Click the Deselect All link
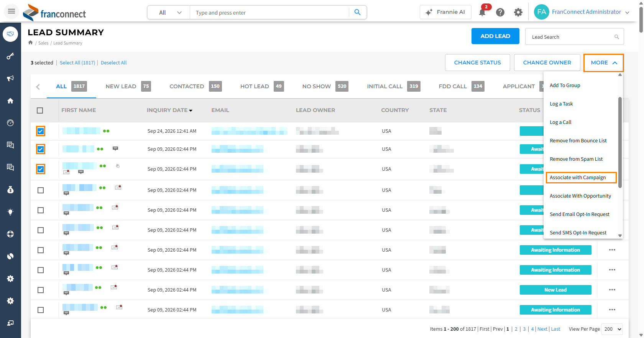The image size is (644, 338). [113, 63]
